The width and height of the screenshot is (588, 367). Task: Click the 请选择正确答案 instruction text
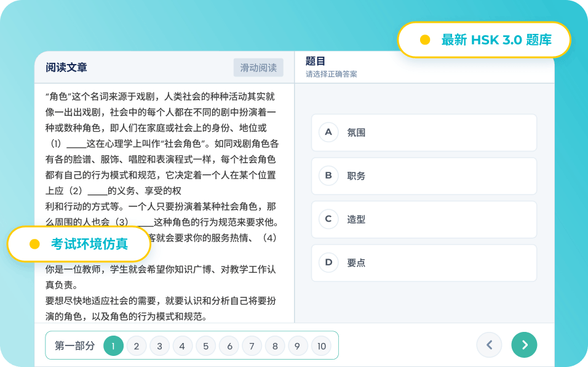(x=331, y=74)
